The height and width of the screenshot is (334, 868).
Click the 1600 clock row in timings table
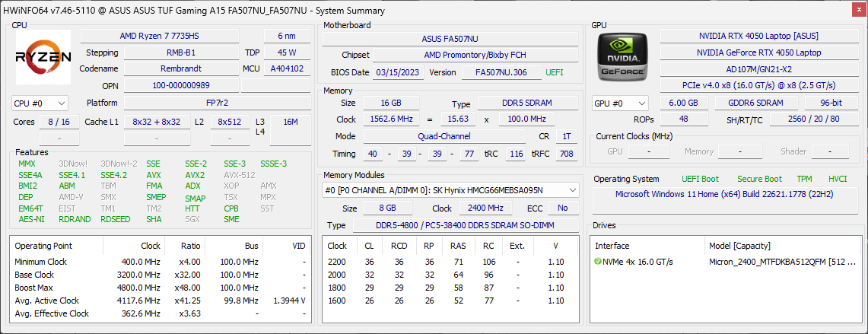450,301
